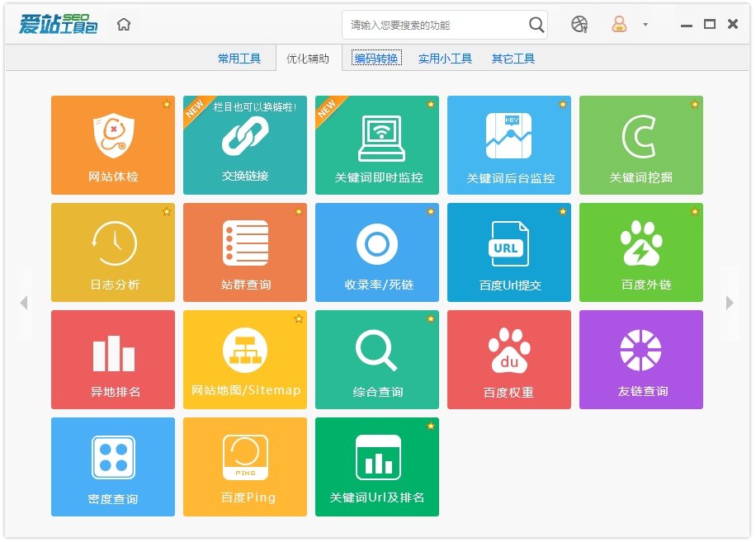Launch the 网站地图/Sitemap generator
Screen dimensions: 756x542
coord(244,360)
